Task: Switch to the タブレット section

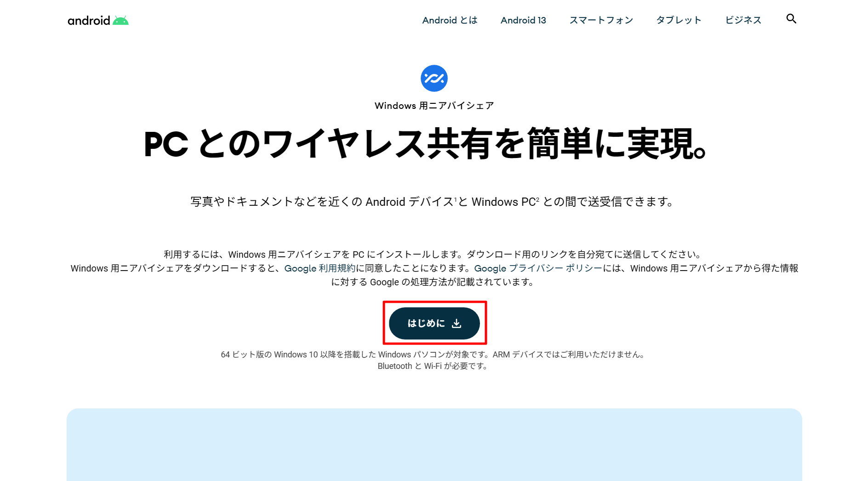Action: [678, 20]
